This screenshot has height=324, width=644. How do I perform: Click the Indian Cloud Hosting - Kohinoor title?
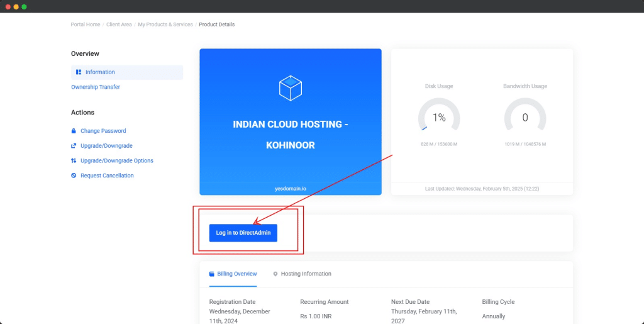[291, 135]
